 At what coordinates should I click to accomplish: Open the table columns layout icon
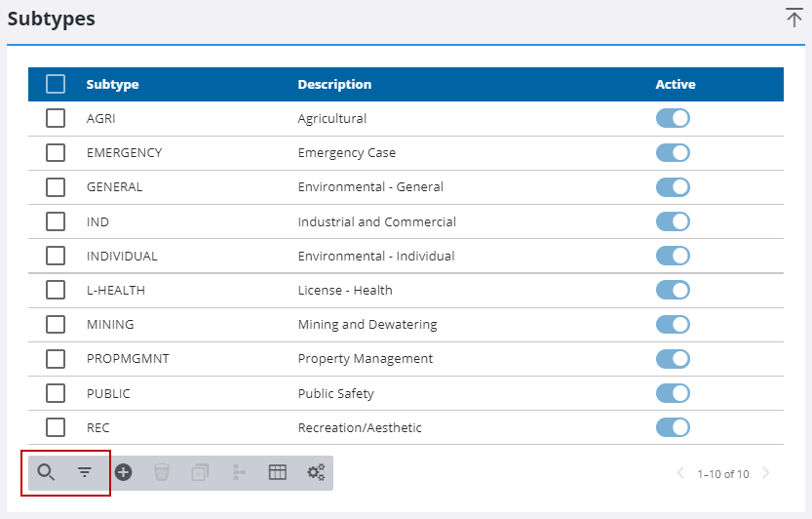(278, 473)
